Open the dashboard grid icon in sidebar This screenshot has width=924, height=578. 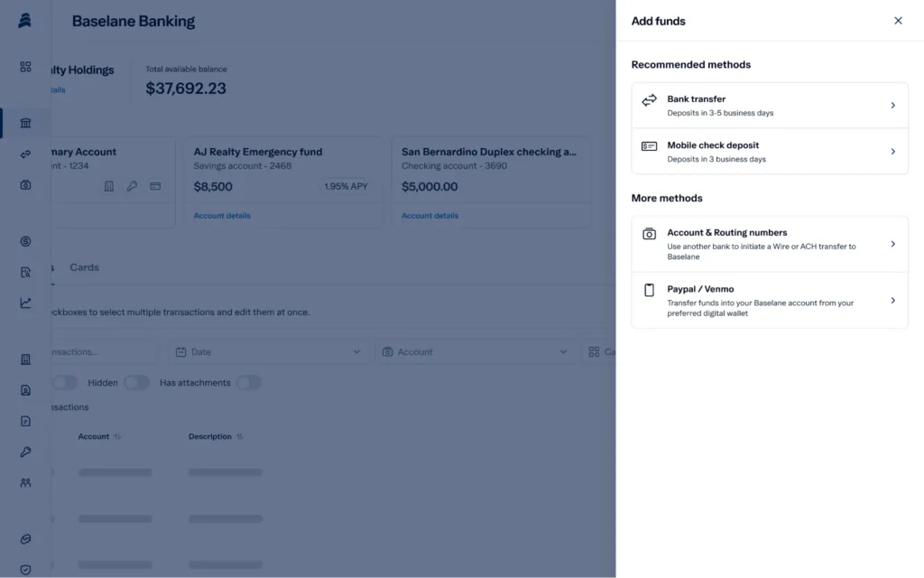25,67
